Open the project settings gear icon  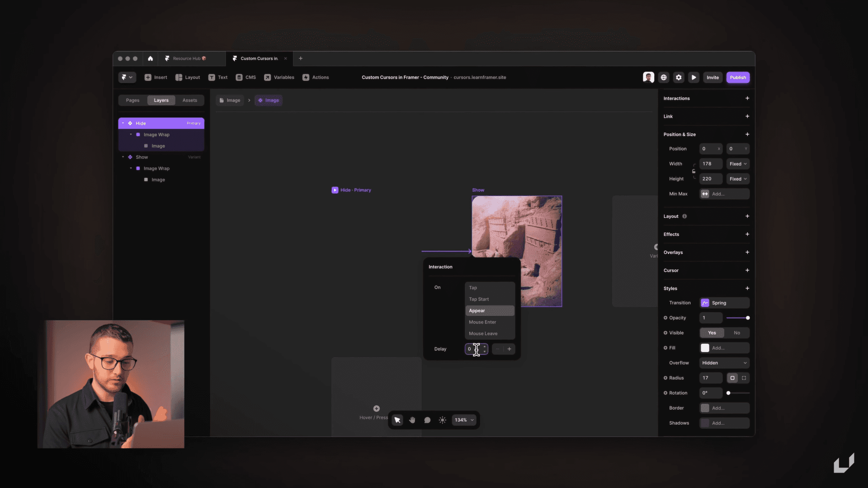click(679, 77)
